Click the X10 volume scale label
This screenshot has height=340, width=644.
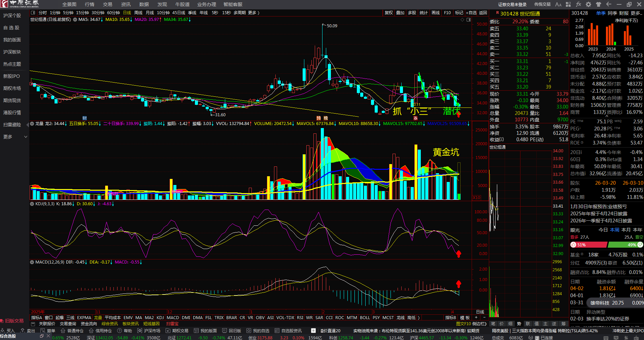(x=477, y=198)
